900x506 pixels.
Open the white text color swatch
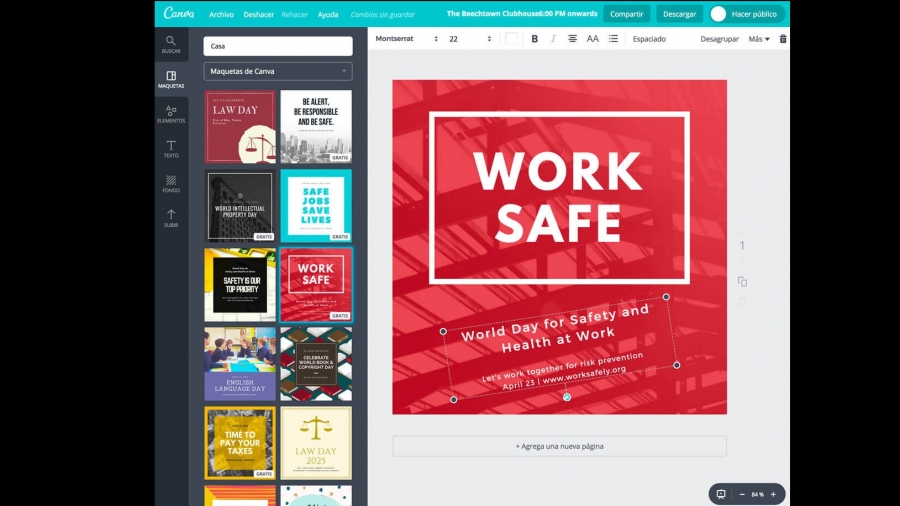pos(511,39)
